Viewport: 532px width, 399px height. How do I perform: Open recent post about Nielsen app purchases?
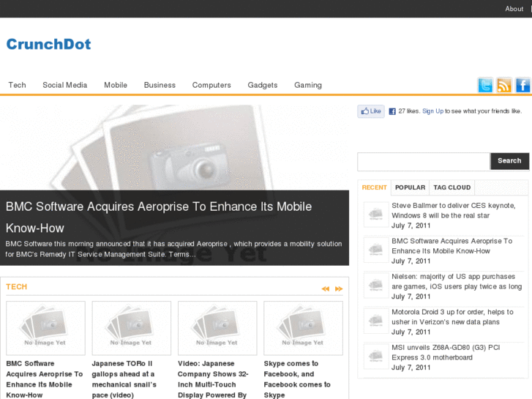click(x=457, y=282)
